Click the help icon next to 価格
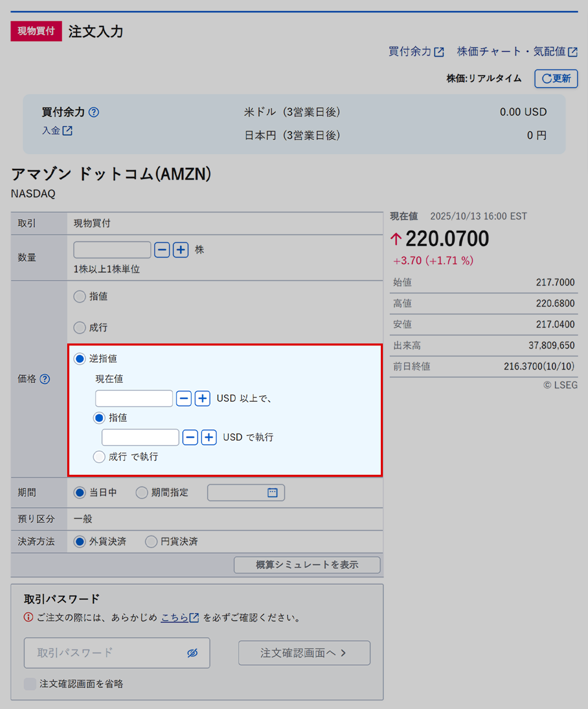The height and width of the screenshot is (709, 588). [45, 379]
